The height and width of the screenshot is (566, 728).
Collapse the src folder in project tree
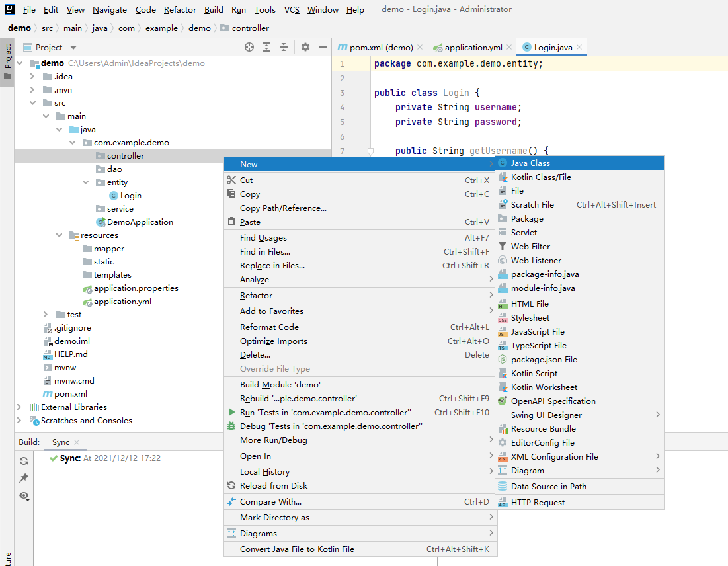(32, 103)
